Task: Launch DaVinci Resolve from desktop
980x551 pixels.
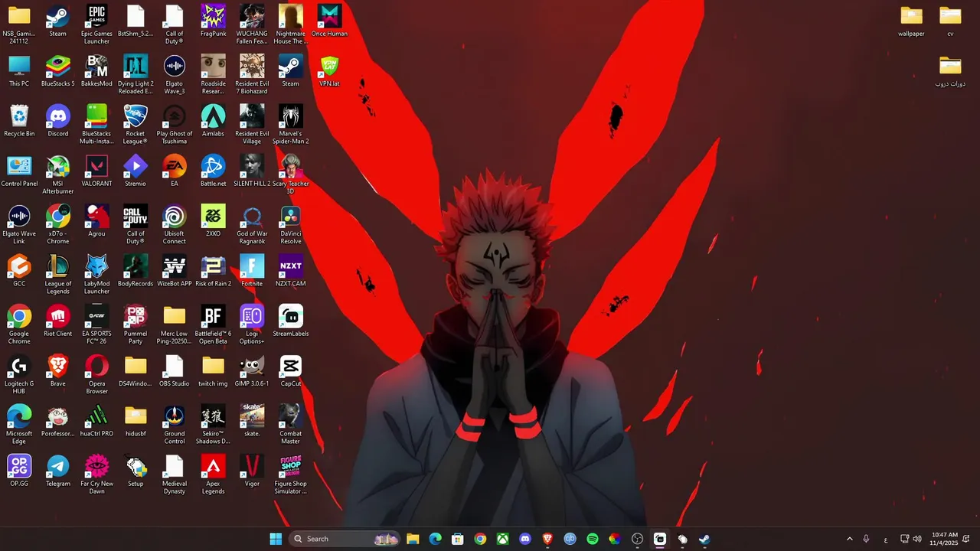Action: tap(291, 224)
